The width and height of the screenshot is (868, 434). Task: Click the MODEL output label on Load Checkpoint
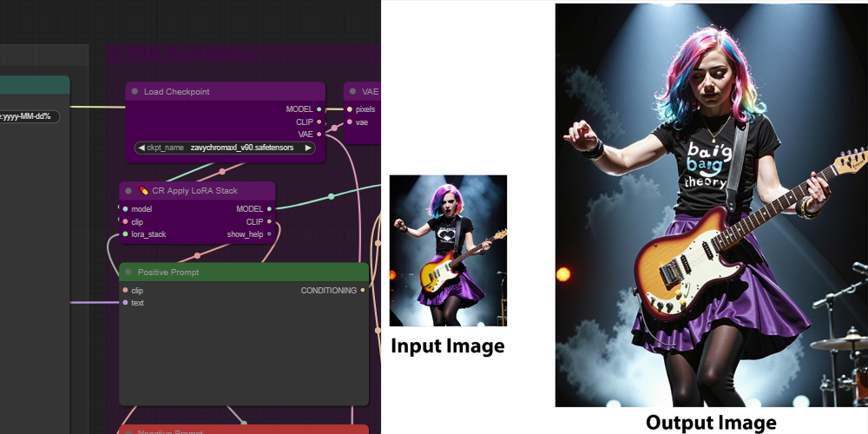[x=299, y=109]
